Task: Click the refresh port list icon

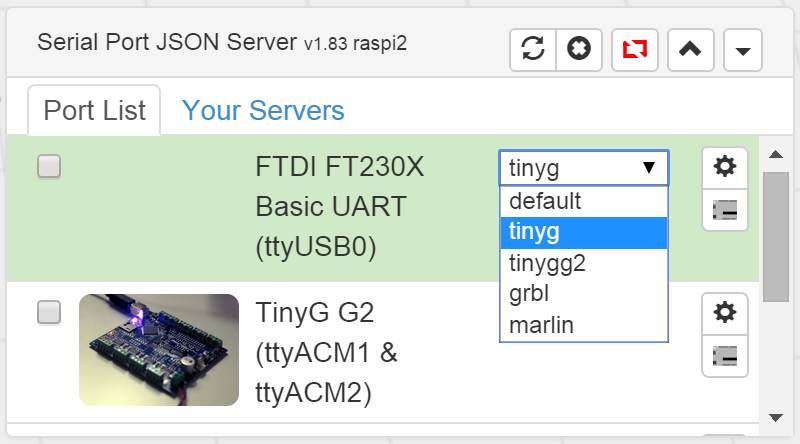Action: [533, 50]
